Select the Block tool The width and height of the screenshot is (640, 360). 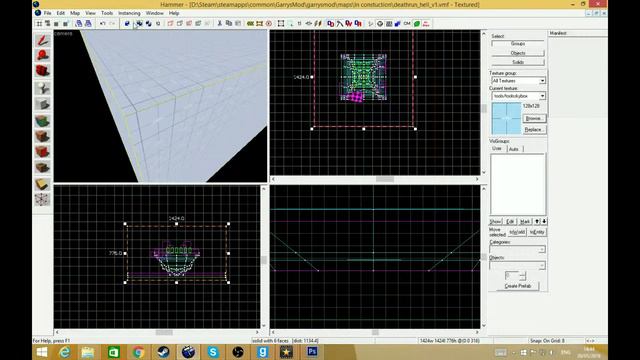(x=42, y=104)
